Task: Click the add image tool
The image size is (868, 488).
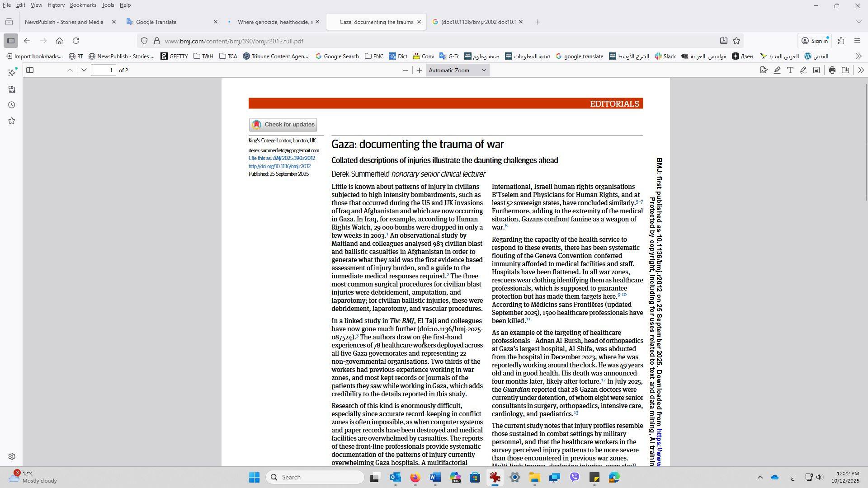Action: [x=816, y=70]
